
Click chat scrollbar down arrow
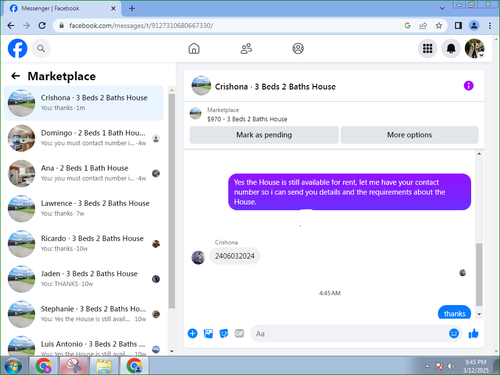(479, 314)
